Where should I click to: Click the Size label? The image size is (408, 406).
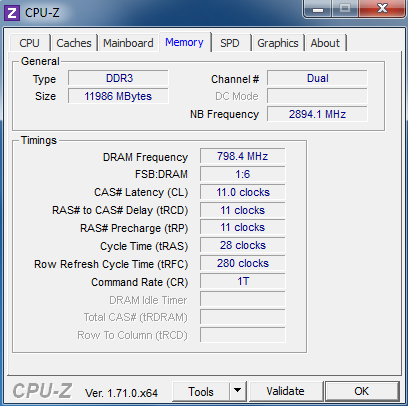coord(45,96)
